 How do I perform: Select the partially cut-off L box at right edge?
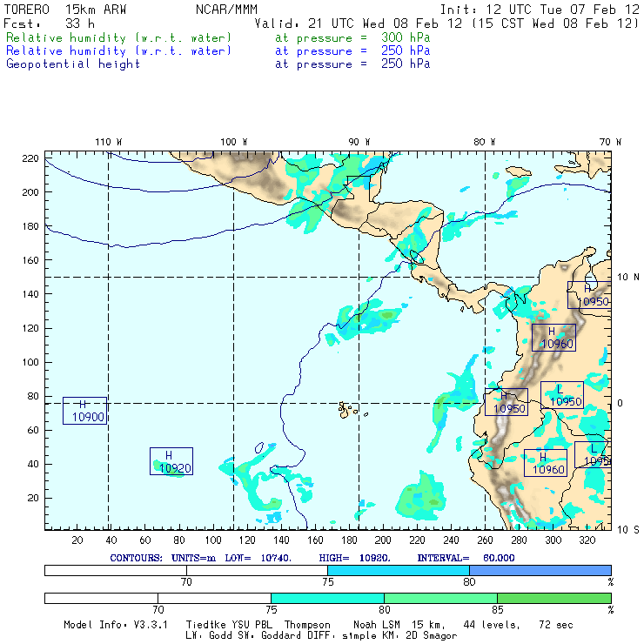pos(592,454)
